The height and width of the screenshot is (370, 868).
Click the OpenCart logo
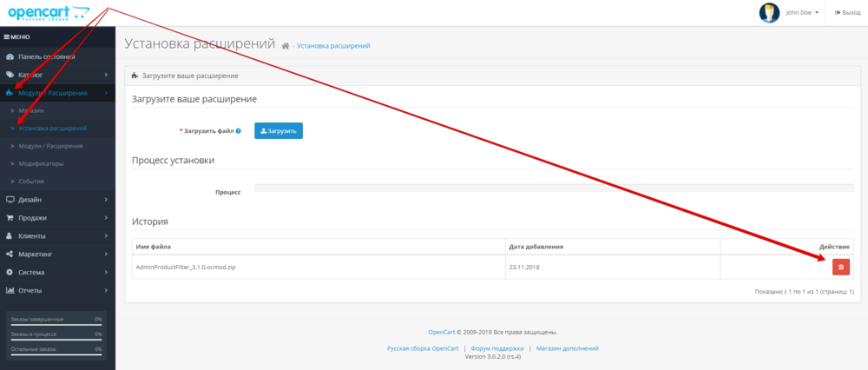48,12
